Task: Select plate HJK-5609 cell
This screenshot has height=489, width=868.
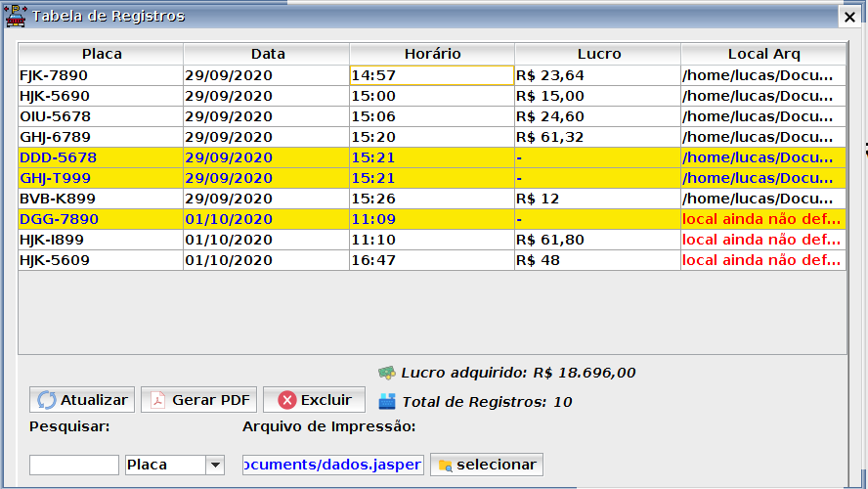Action: point(101,260)
